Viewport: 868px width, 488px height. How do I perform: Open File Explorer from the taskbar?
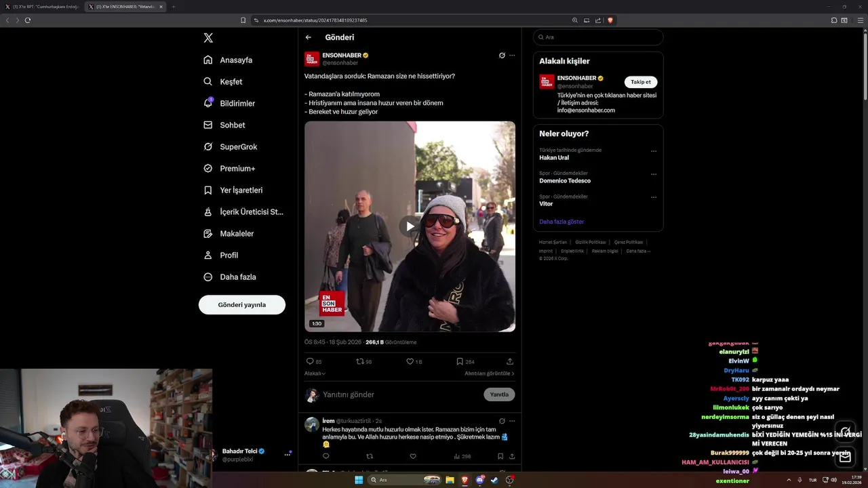pyautogui.click(x=450, y=480)
